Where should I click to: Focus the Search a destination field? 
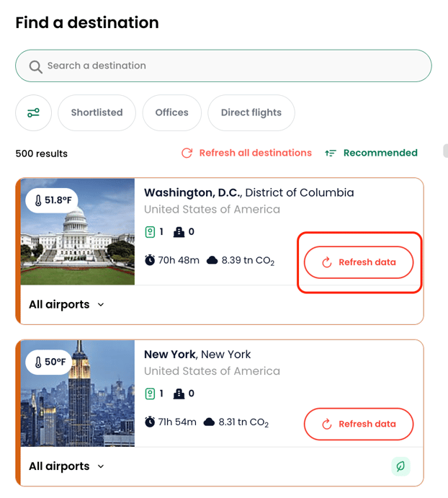223,66
